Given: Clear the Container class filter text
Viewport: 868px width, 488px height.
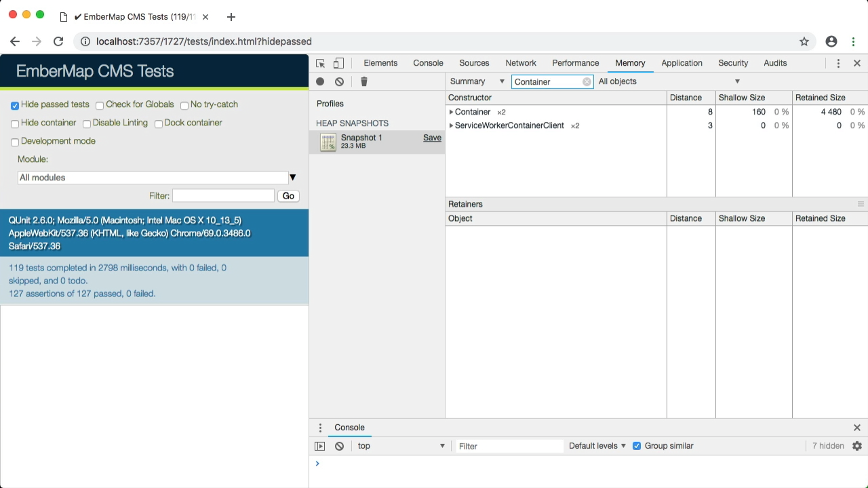Looking at the screenshot, I should point(587,81).
